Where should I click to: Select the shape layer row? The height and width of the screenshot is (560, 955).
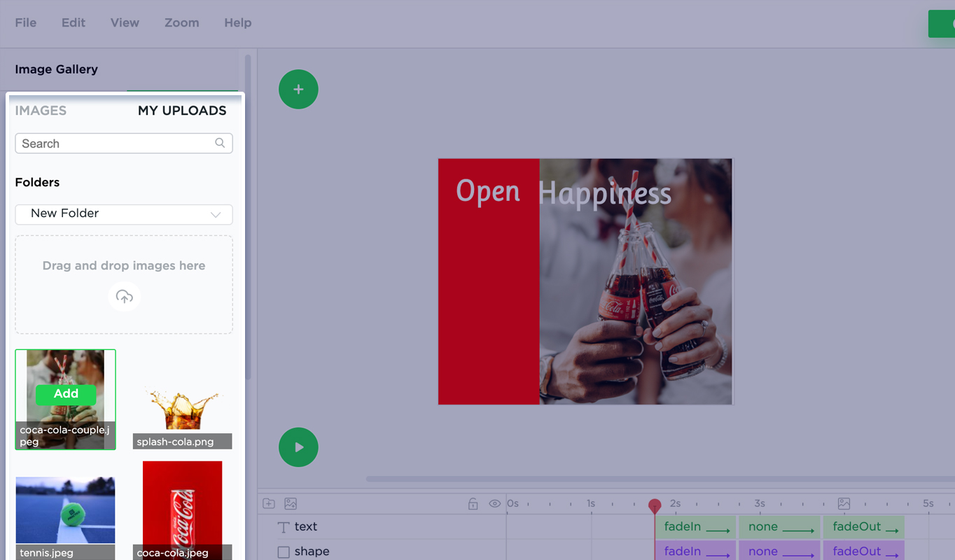coord(382,552)
